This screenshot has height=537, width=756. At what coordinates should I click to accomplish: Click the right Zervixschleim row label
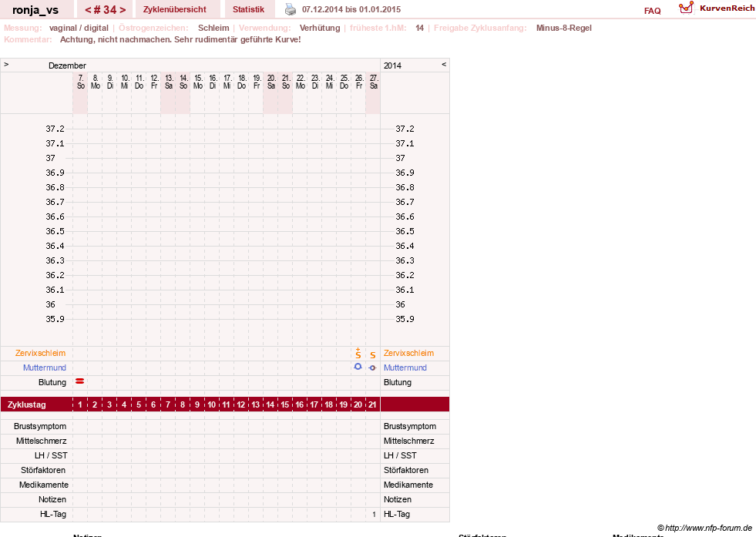(409, 353)
